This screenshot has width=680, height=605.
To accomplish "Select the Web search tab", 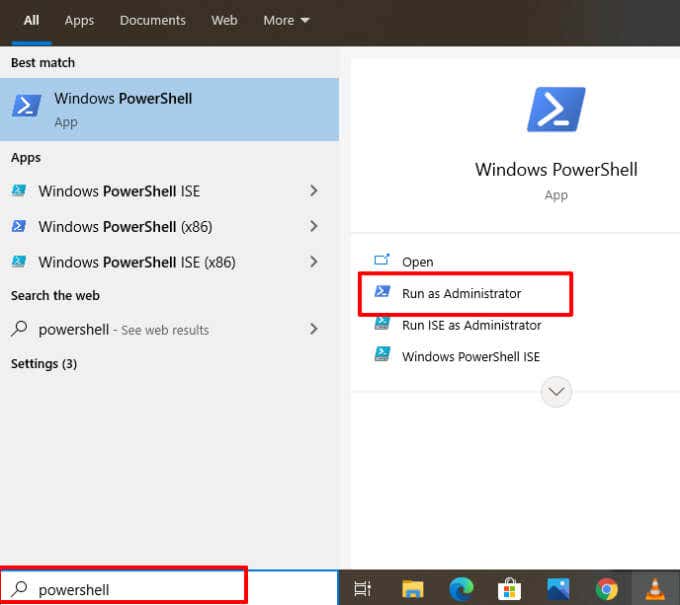I will [224, 20].
